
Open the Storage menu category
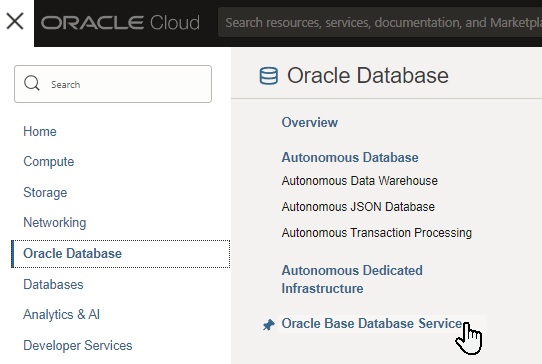(45, 193)
